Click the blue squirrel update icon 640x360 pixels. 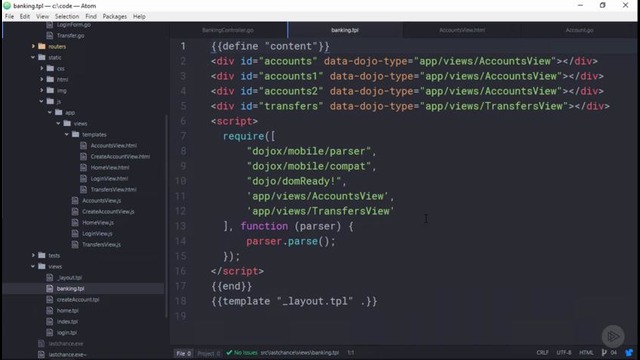click(629, 352)
